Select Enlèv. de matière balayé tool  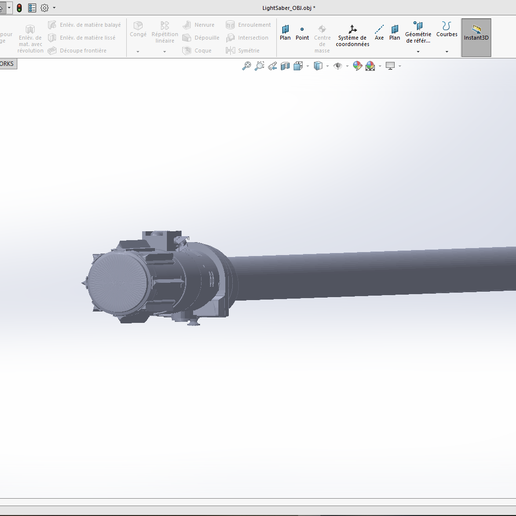click(x=84, y=25)
